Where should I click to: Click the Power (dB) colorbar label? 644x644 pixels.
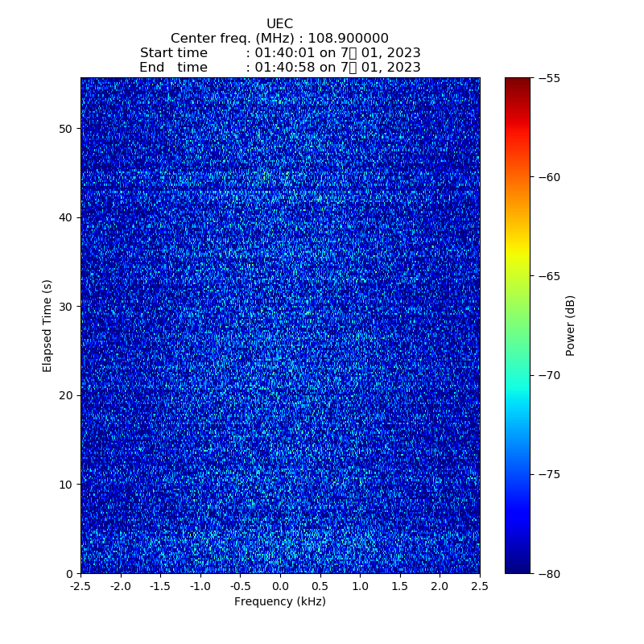571,325
